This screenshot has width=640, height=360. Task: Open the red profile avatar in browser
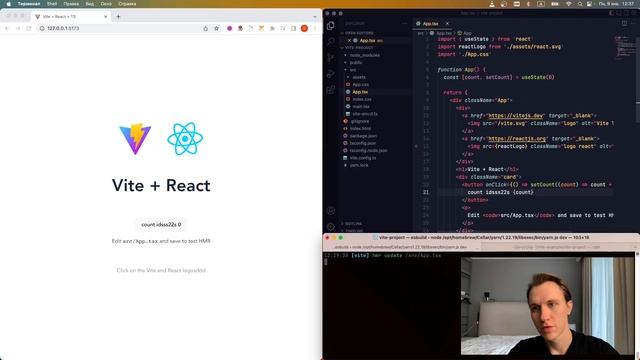click(304, 28)
